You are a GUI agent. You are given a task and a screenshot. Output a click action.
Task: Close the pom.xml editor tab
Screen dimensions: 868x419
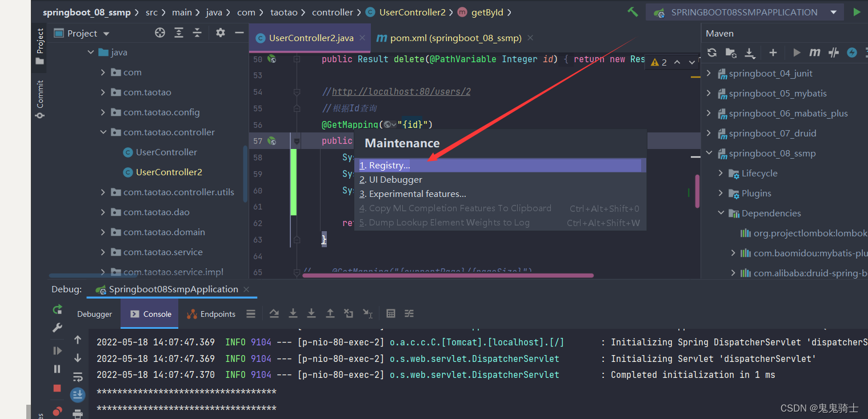click(530, 38)
